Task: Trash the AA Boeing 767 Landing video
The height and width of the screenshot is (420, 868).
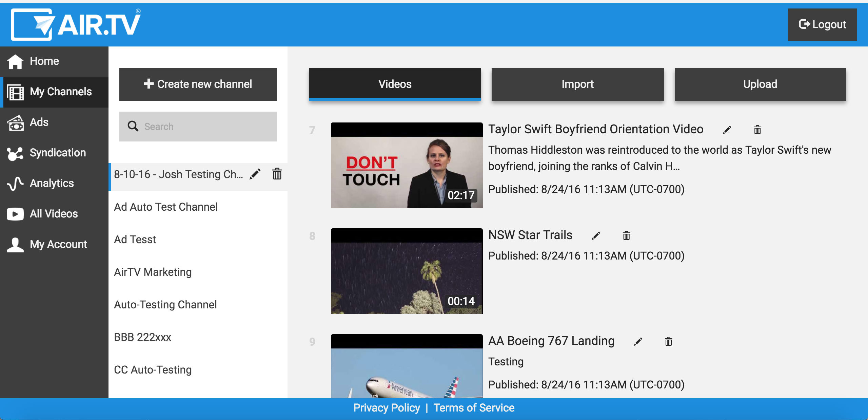Action: click(668, 342)
